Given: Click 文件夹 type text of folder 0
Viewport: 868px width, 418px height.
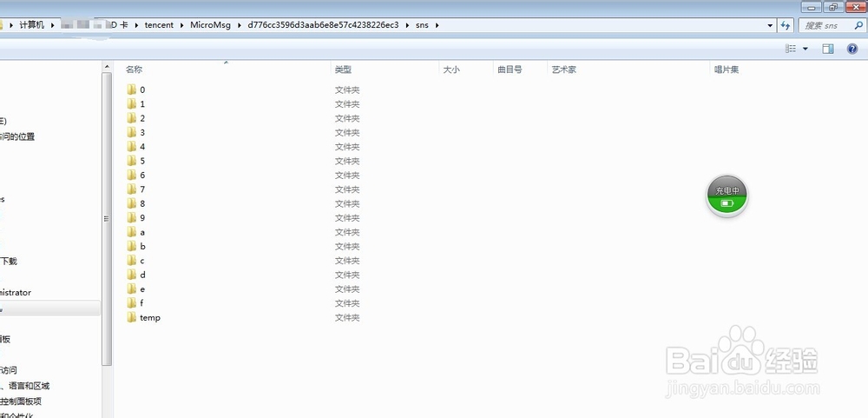Looking at the screenshot, I should [x=347, y=90].
